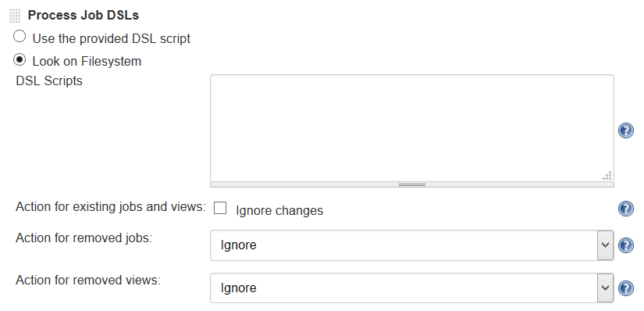The width and height of the screenshot is (644, 311).
Task: Focus the DSL Scripts text area
Action: pos(412,128)
